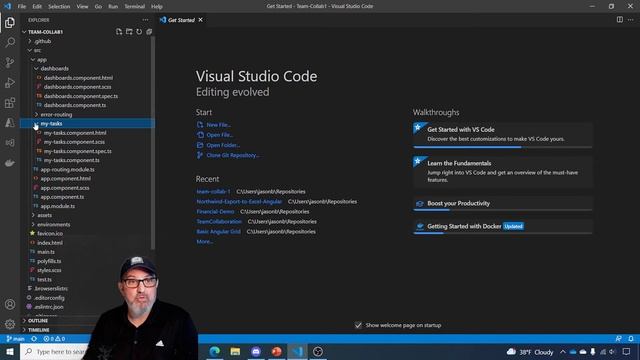
Task: Open the Source Control view
Action: [x=10, y=62]
